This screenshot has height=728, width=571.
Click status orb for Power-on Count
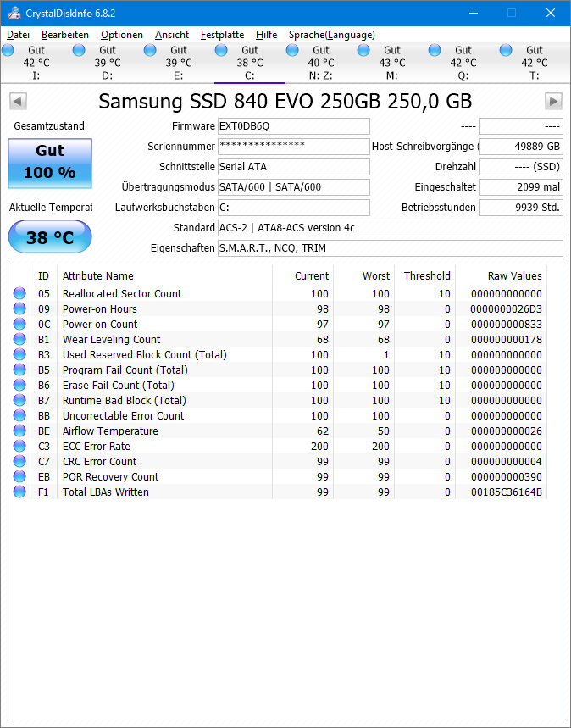(19, 324)
